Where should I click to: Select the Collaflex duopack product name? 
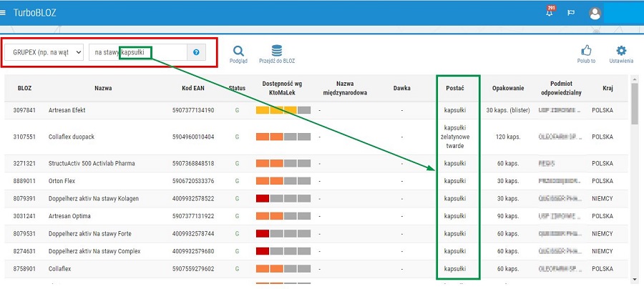72,137
